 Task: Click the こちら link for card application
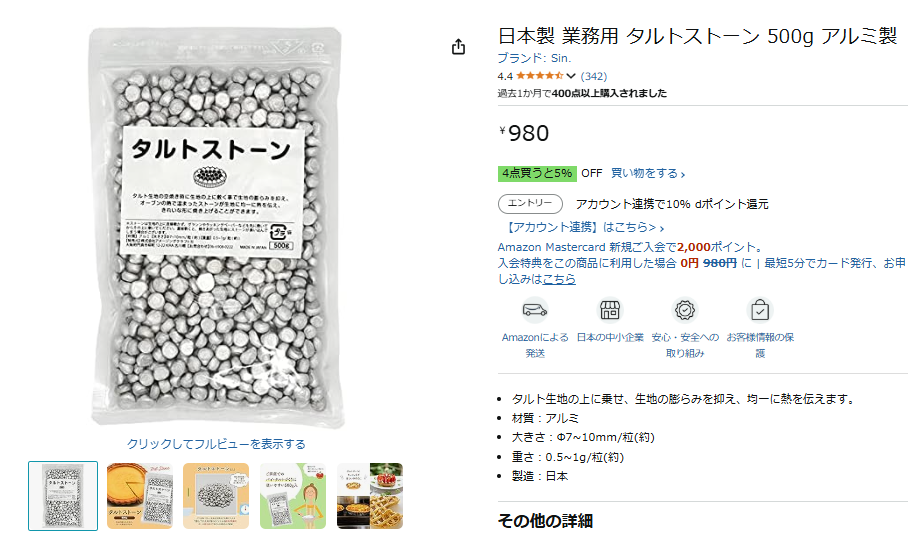559,279
